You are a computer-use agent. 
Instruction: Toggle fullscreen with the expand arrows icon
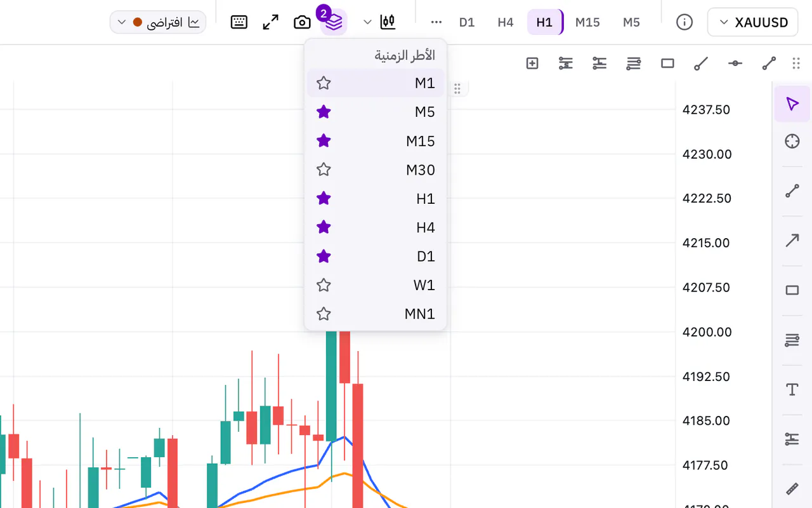[x=271, y=22]
